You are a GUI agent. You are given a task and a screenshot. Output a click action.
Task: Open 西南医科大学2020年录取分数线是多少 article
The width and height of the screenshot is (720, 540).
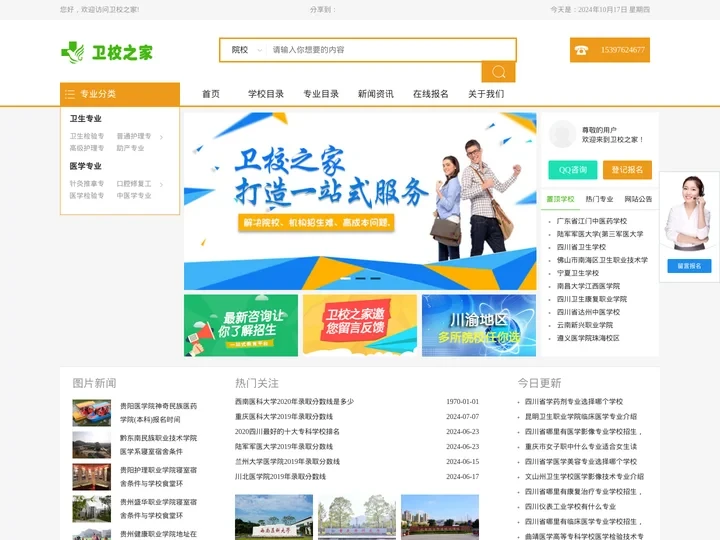[x=294, y=401]
